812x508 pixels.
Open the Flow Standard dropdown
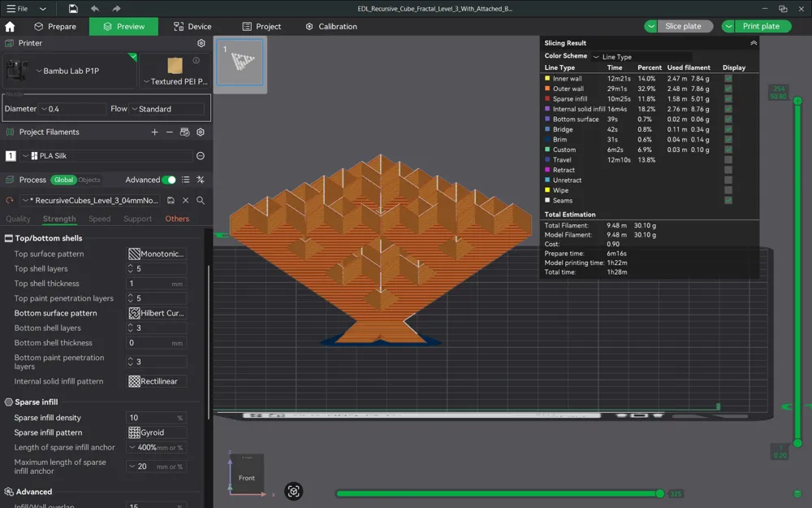(x=167, y=109)
